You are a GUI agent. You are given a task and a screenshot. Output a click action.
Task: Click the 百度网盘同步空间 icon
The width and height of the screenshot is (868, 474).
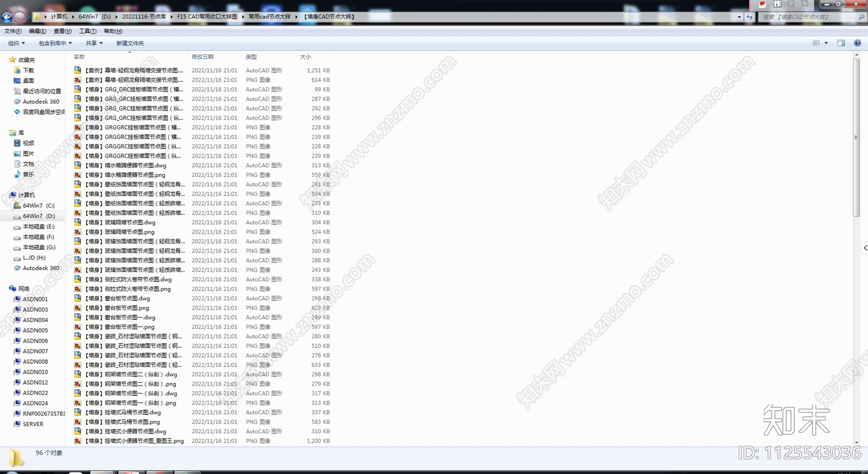17,112
